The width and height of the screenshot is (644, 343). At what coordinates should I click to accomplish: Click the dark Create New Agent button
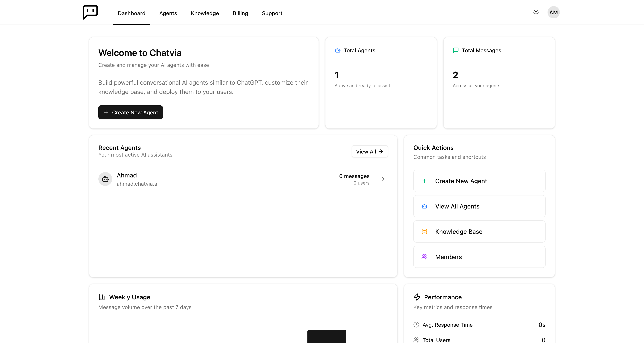[x=130, y=112]
